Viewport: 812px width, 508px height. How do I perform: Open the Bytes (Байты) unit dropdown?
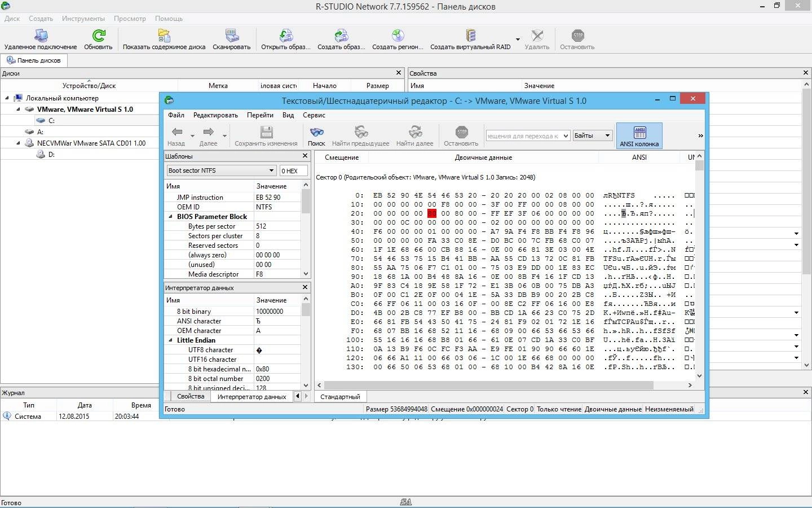point(607,135)
